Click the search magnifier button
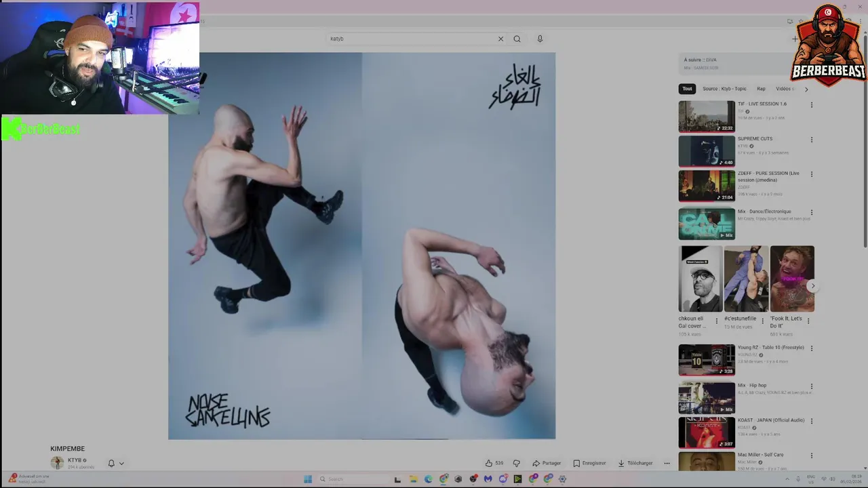Image resolution: width=868 pixels, height=488 pixels. coord(517,39)
